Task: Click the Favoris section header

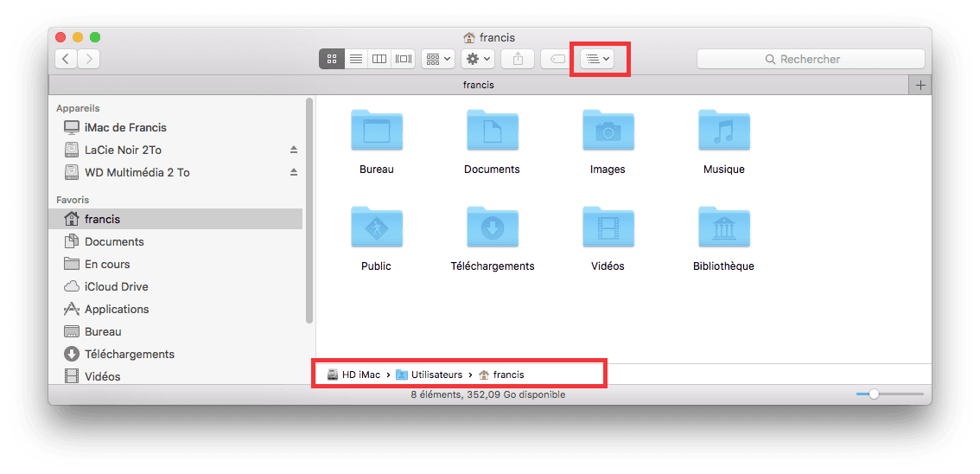Action: [x=73, y=200]
